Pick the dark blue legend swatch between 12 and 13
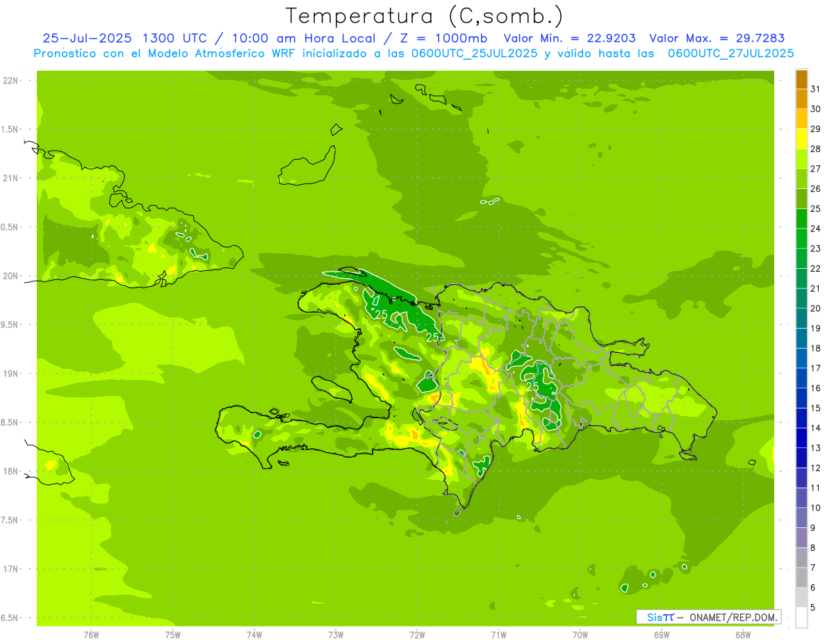The image size is (834, 644). tap(801, 458)
